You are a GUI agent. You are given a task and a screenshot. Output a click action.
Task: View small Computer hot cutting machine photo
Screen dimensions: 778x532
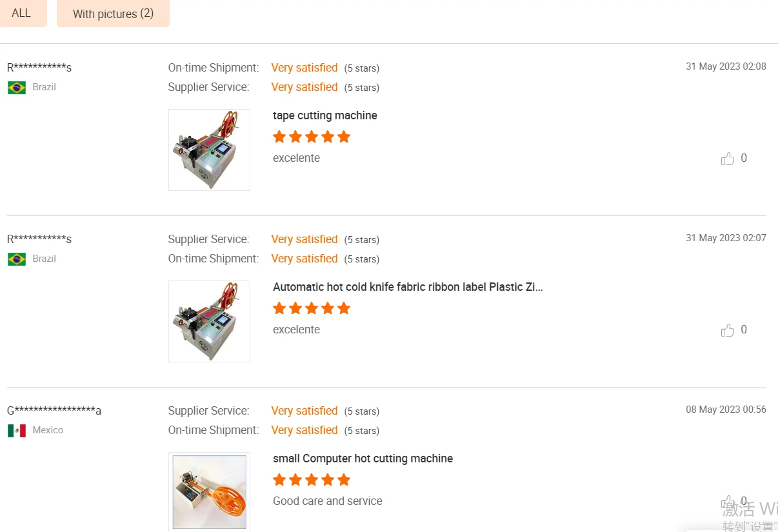tap(209, 491)
